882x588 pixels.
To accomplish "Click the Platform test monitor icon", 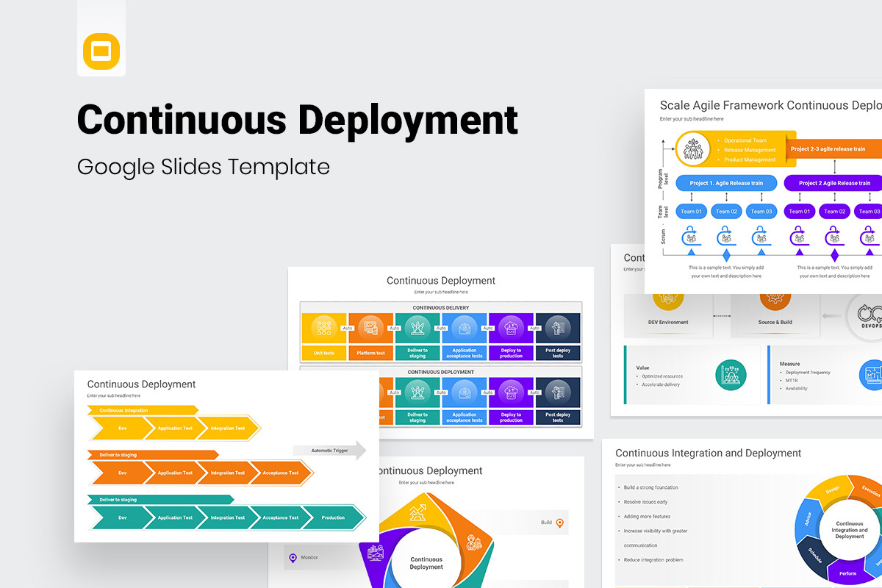I will [x=370, y=329].
